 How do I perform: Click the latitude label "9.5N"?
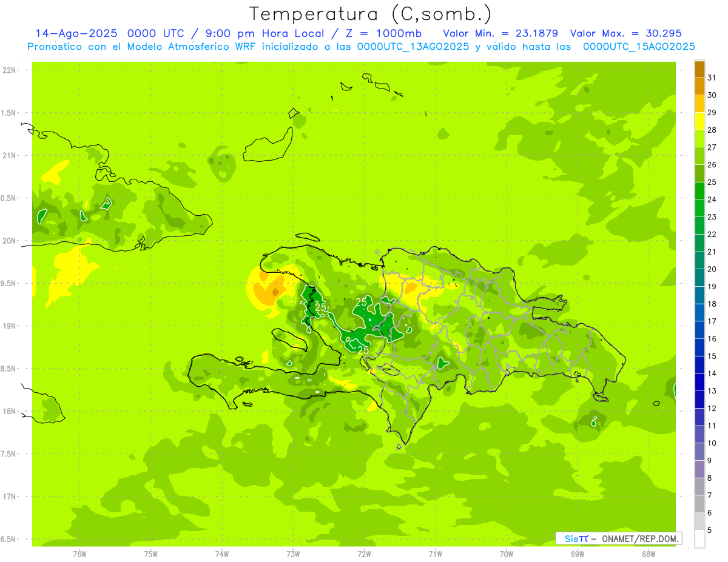click(x=8, y=283)
